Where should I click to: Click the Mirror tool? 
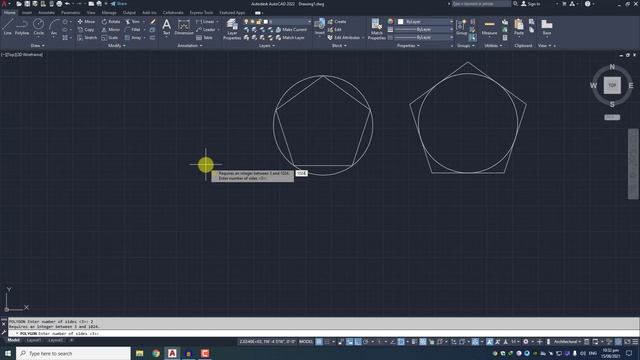pos(111,29)
